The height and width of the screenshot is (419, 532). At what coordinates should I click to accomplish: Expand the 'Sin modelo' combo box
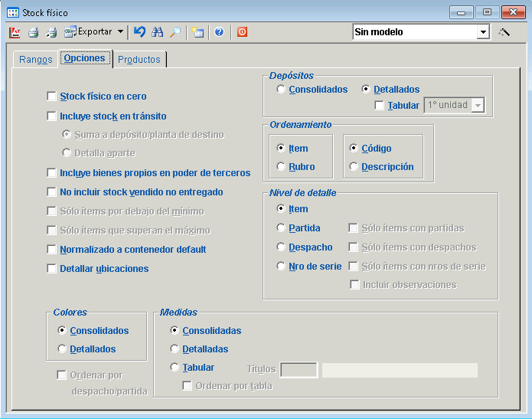click(483, 32)
